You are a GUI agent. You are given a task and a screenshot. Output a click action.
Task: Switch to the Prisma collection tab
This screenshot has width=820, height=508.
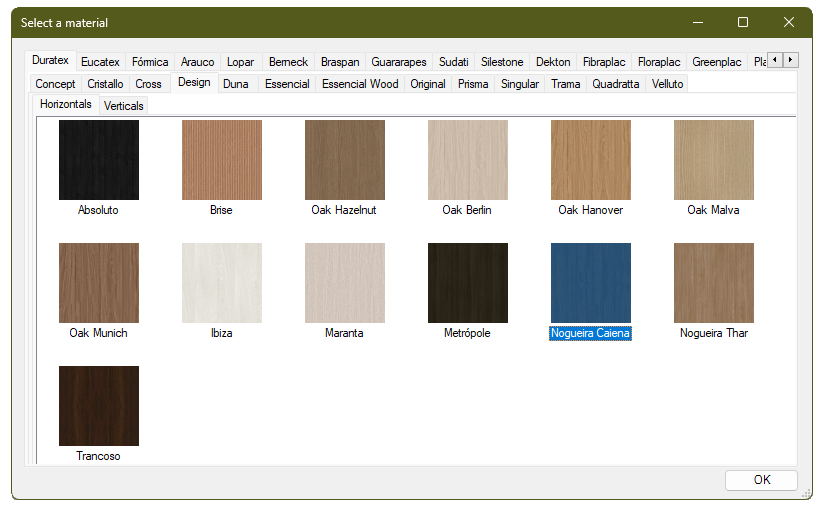pos(473,84)
